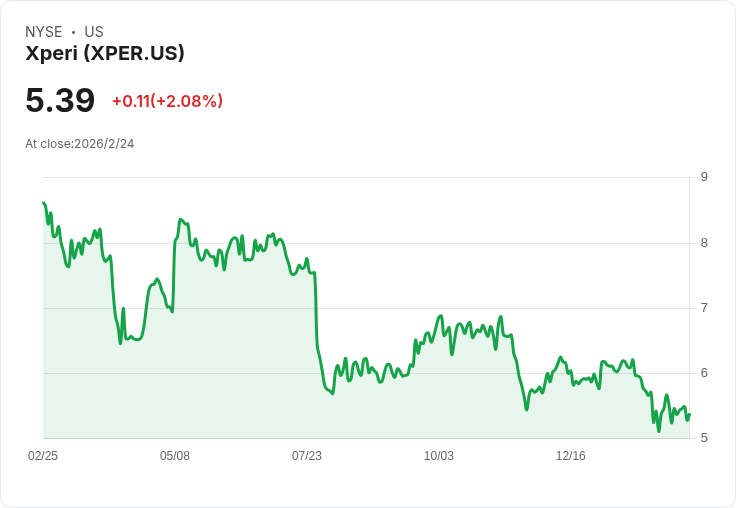Image resolution: width=736 pixels, height=508 pixels.
Task: Click the At close date text
Action: (x=80, y=144)
